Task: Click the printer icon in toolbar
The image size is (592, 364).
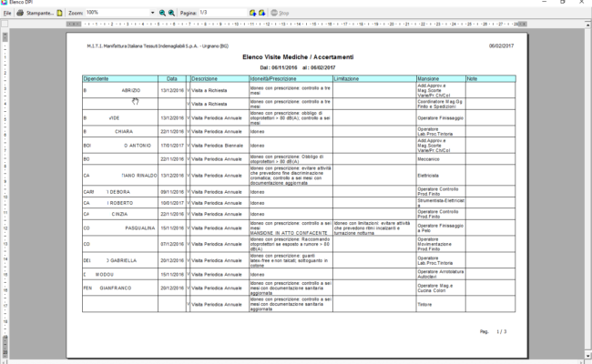Action: [x=20, y=13]
